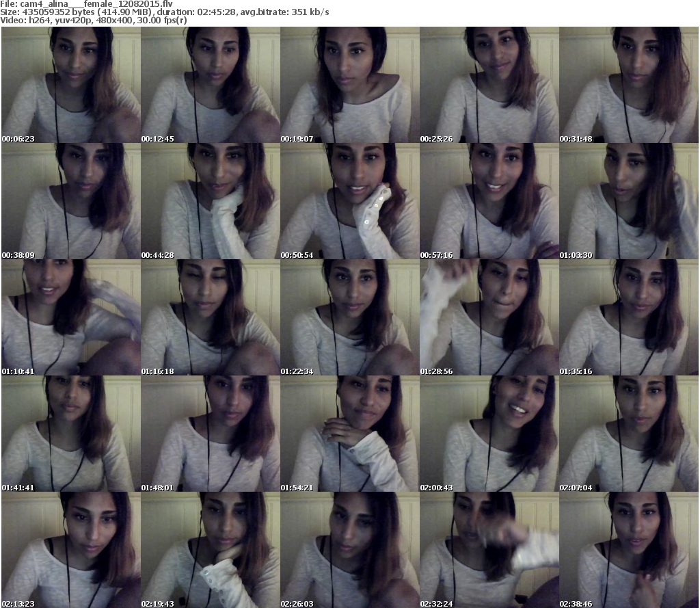The image size is (700, 608).
Task: Open the thumbnail stamped 00:19:07
Action: coord(349,85)
